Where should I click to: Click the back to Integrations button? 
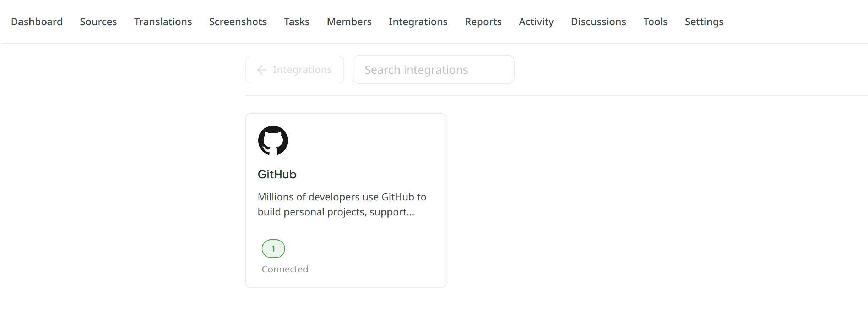coord(295,70)
